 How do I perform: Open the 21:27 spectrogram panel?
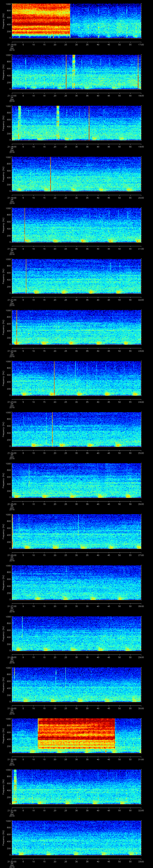pos(76,582)
